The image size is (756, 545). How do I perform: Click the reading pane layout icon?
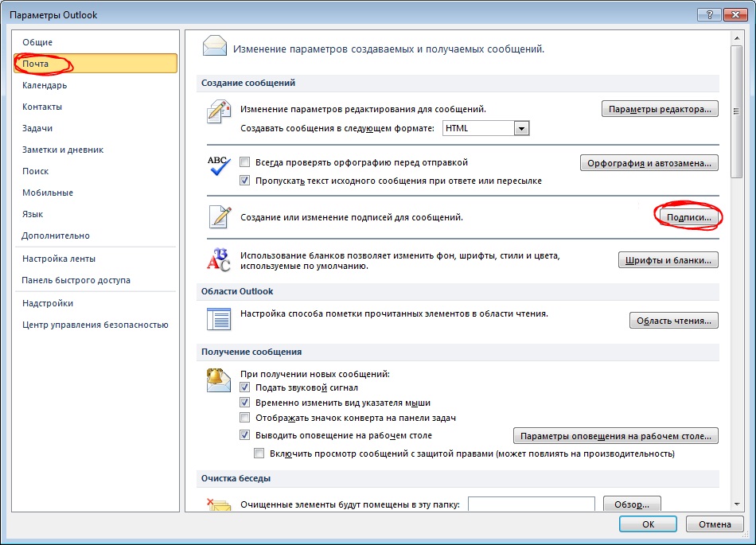pyautogui.click(x=219, y=319)
